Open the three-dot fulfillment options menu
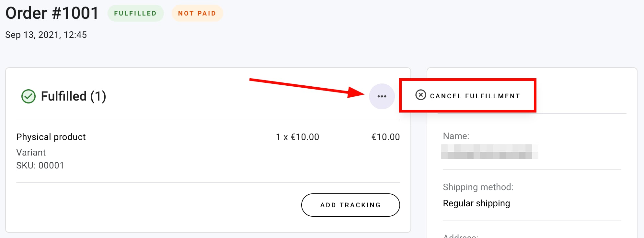 382,96
